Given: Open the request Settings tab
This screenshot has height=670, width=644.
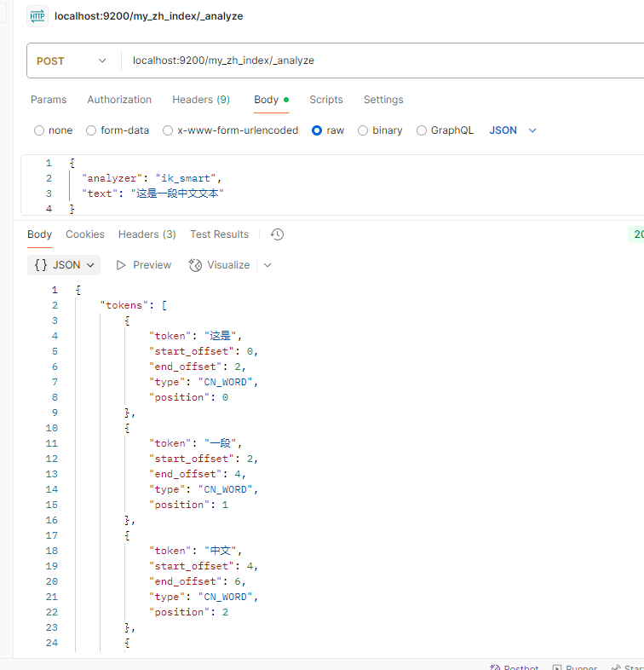Looking at the screenshot, I should [x=383, y=100].
